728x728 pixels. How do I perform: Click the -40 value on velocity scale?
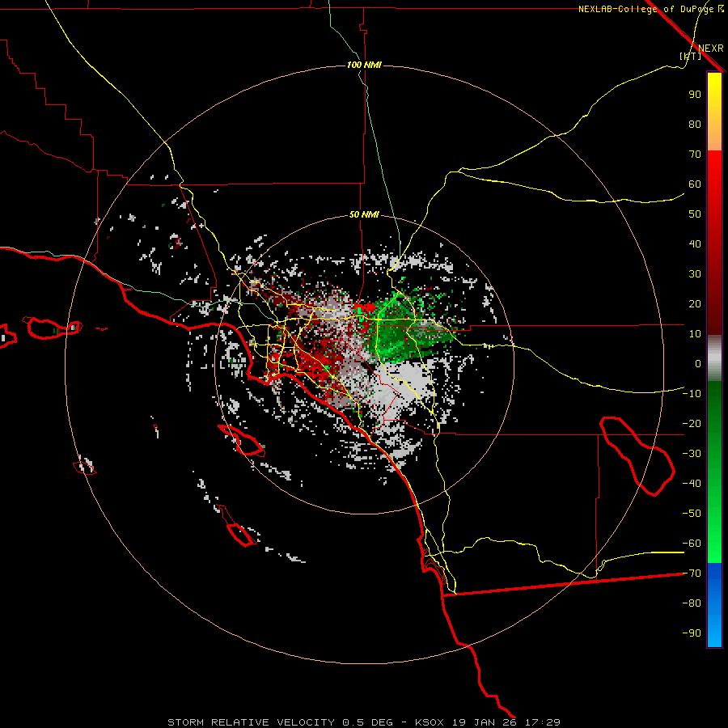[692, 484]
